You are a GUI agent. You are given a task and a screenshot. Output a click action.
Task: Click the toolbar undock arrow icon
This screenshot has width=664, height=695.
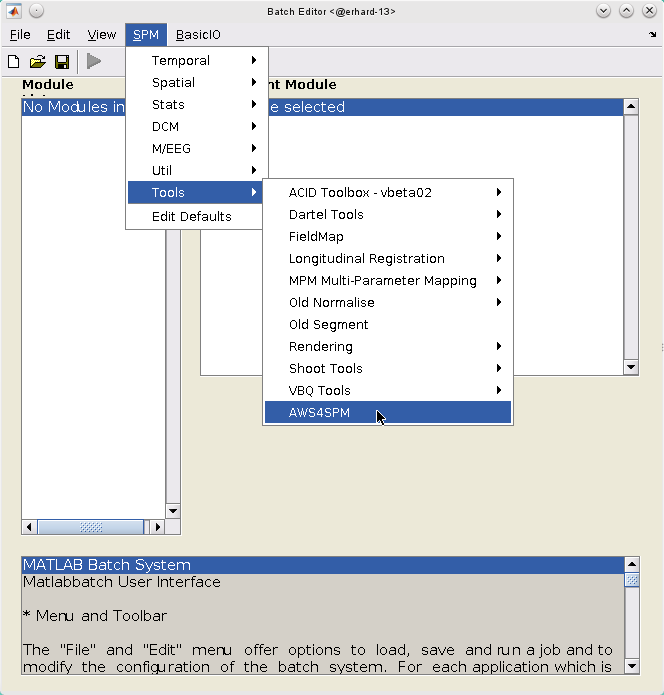pos(652,35)
